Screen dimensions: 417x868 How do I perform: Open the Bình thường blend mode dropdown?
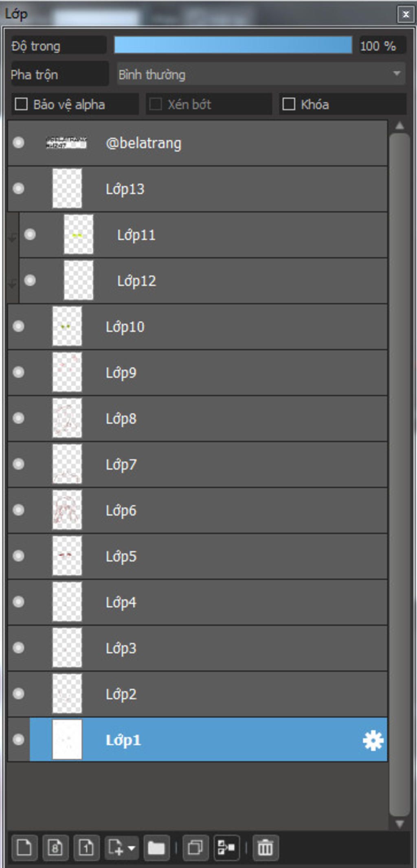[x=261, y=74]
